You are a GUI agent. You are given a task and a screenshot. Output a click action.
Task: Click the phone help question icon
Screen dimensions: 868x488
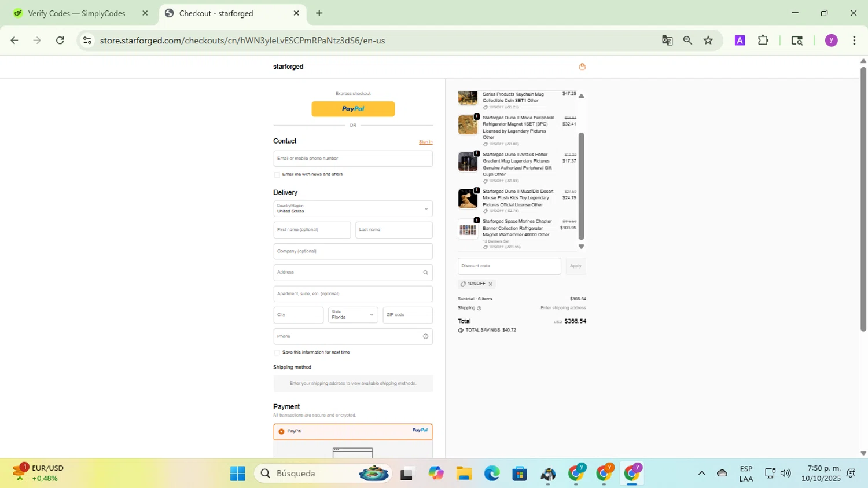tap(425, 336)
